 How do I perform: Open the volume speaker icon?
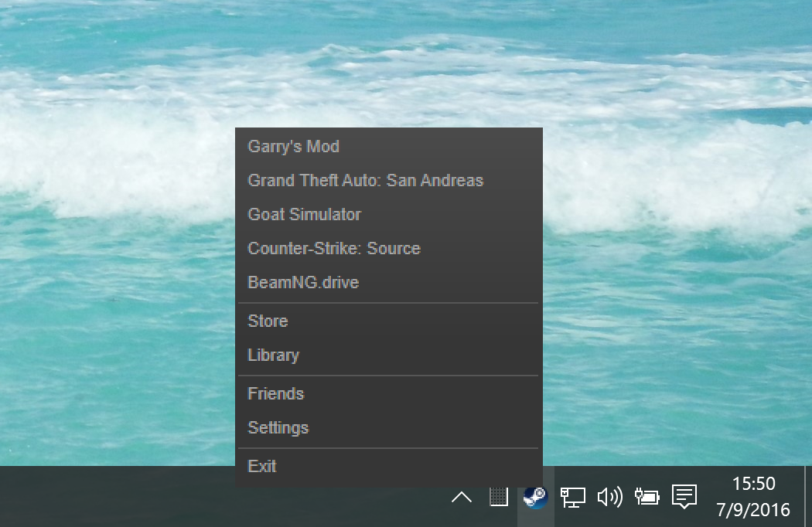click(610, 497)
